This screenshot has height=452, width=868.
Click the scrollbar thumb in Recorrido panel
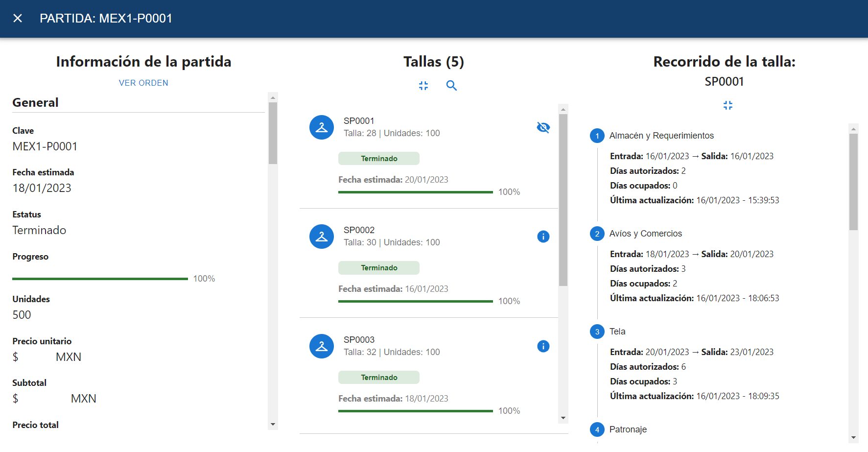(x=853, y=181)
